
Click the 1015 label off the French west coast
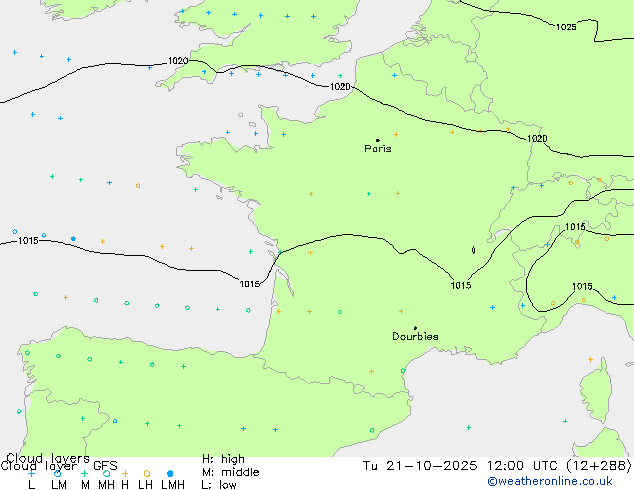click(249, 284)
